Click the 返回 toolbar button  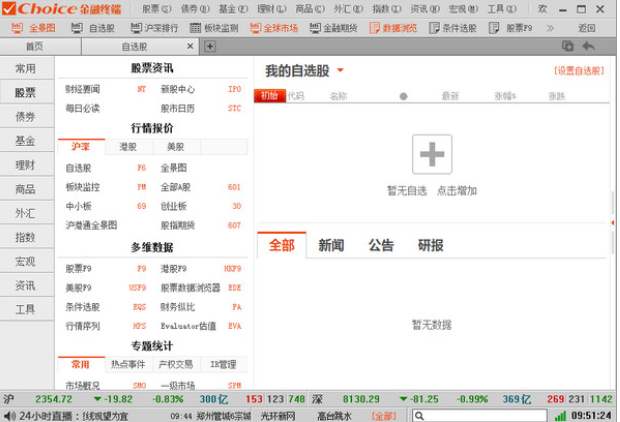[586, 28]
